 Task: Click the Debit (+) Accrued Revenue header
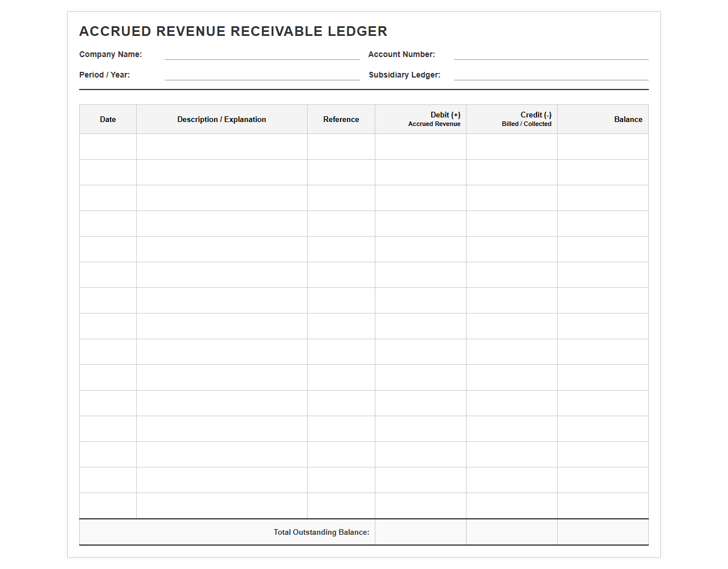[420, 119]
